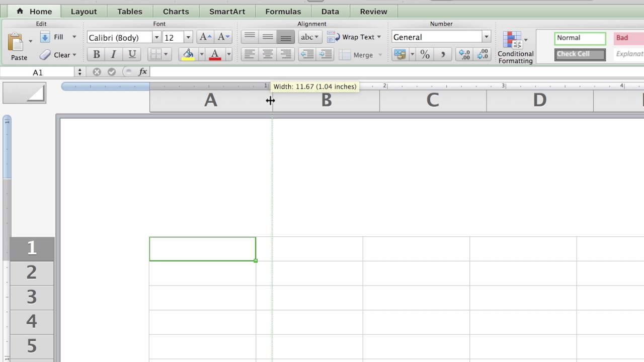Image resolution: width=644 pixels, height=362 pixels.
Task: Open the Borders style dropdown arrow
Action: click(x=167, y=55)
